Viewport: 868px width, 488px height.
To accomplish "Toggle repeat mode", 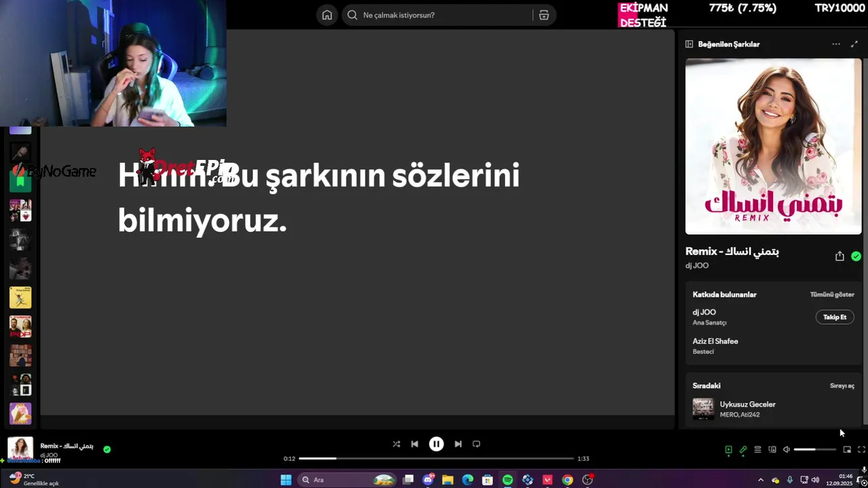I will tap(476, 444).
